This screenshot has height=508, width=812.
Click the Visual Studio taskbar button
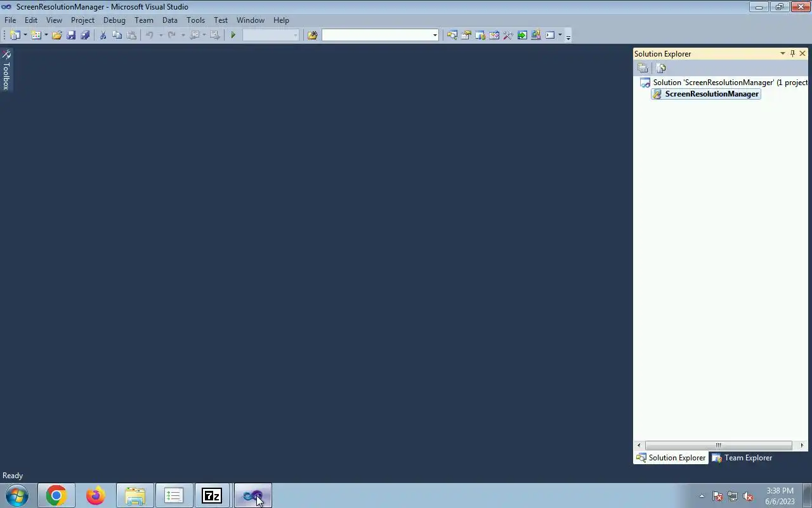253,495
